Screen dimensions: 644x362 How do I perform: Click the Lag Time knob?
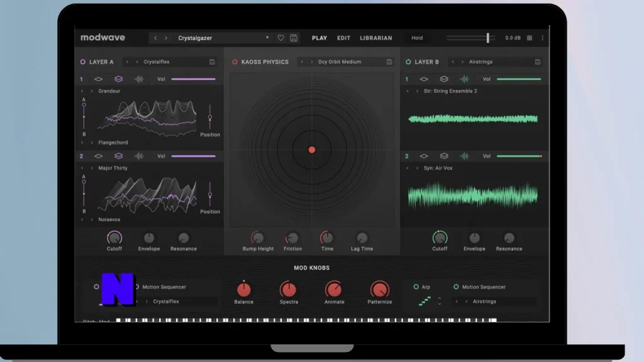coord(362,238)
